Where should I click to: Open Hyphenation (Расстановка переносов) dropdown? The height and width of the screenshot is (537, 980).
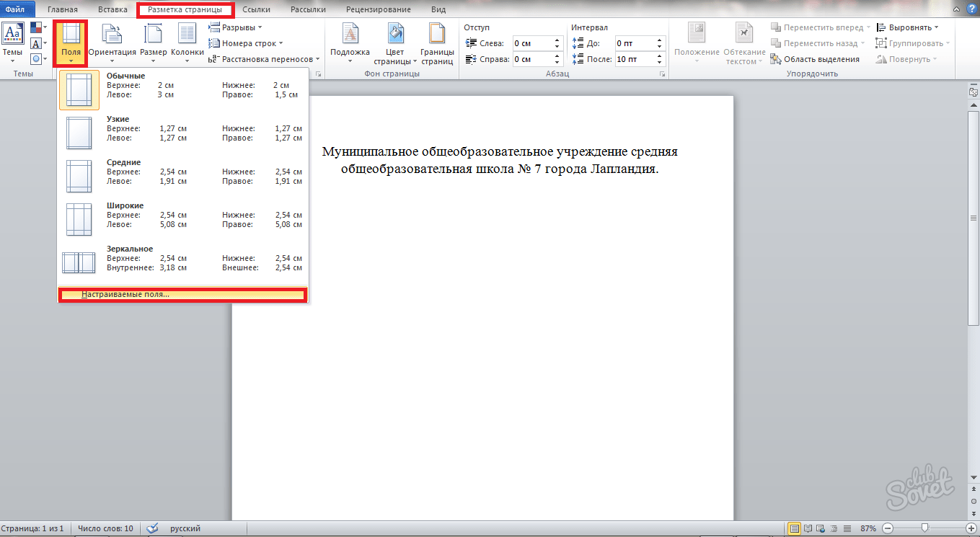pyautogui.click(x=265, y=59)
